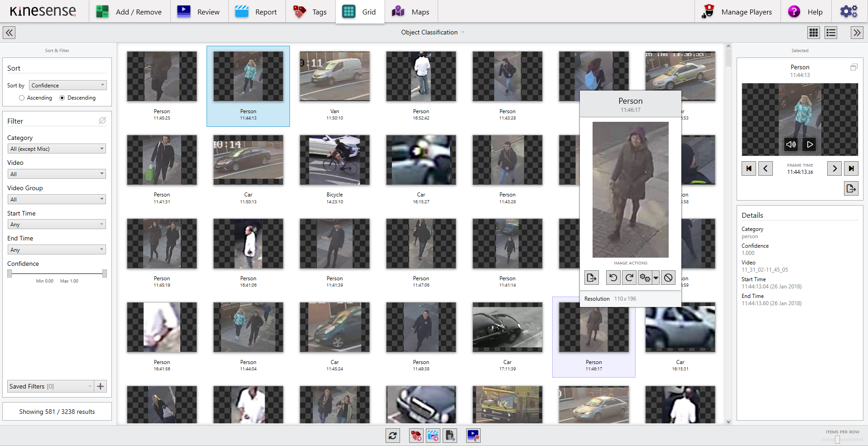
Task: Open the End Time dropdown
Action: point(57,249)
